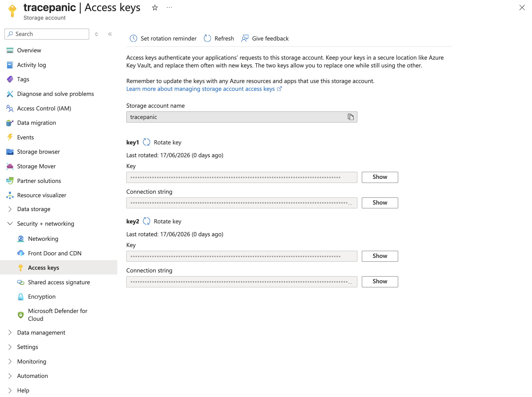Click the Resource visualizer icon
This screenshot has height=397, width=532.
pos(10,195)
